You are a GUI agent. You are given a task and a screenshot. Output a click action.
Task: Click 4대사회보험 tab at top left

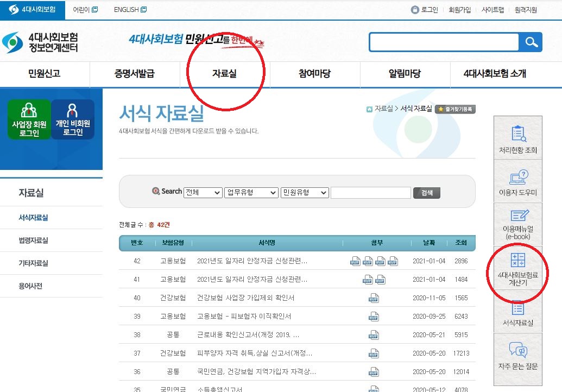[32, 10]
